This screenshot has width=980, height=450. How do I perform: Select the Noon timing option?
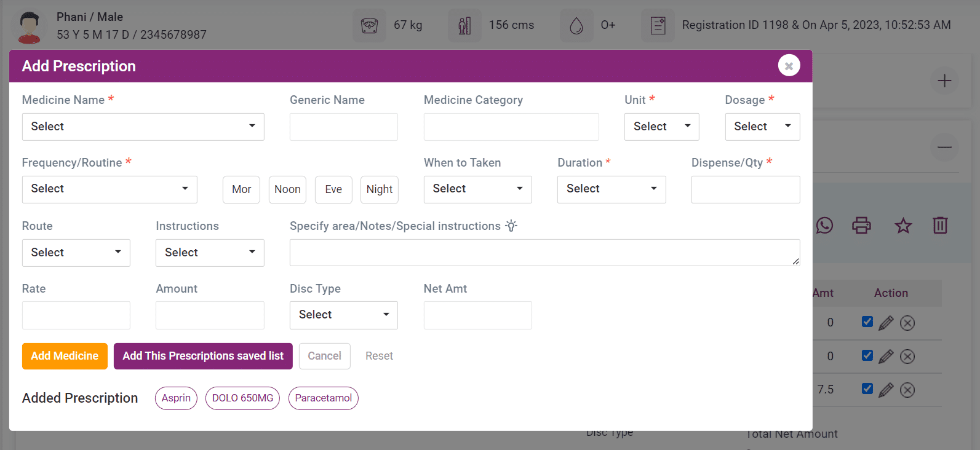[x=287, y=189]
